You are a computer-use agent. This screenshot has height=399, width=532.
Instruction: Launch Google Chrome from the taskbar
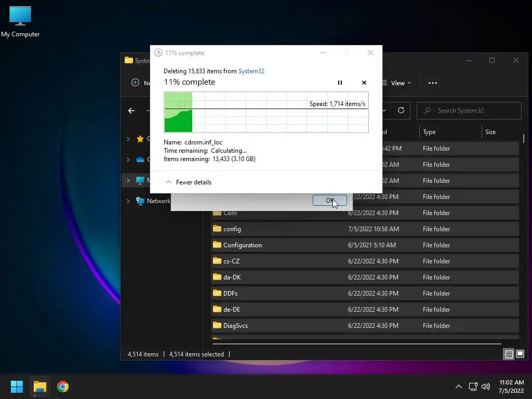tap(63, 387)
